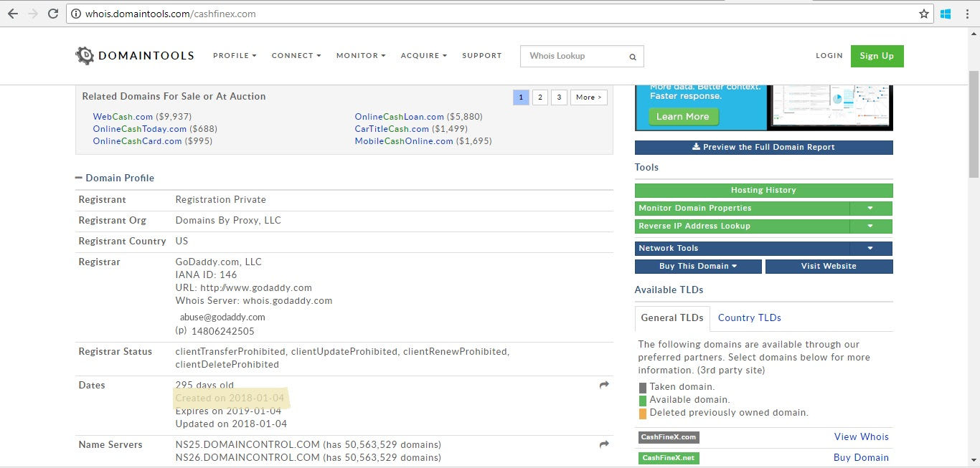Screen dimensions: 980x468
Task: Open the OnlineCashLoan.com link
Action: 400,117
